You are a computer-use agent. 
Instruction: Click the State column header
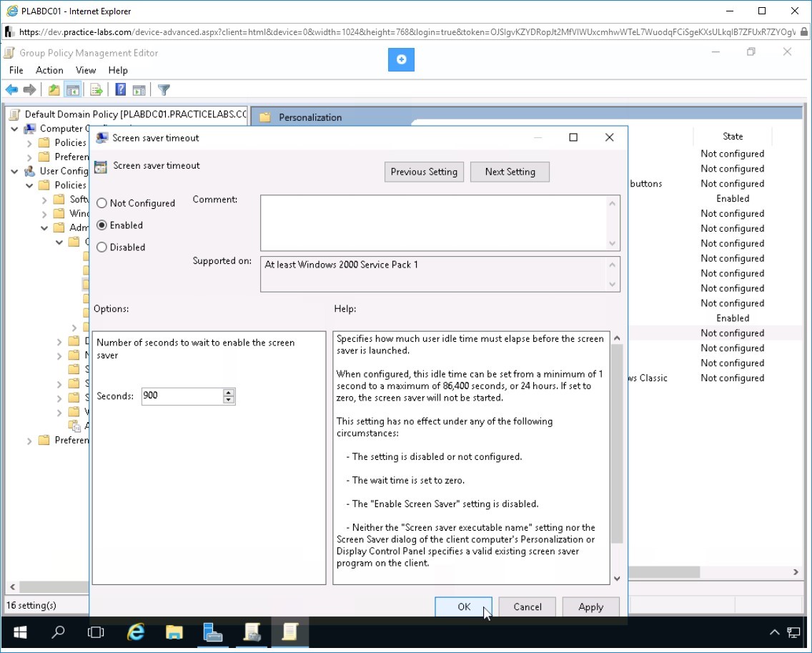click(x=733, y=137)
